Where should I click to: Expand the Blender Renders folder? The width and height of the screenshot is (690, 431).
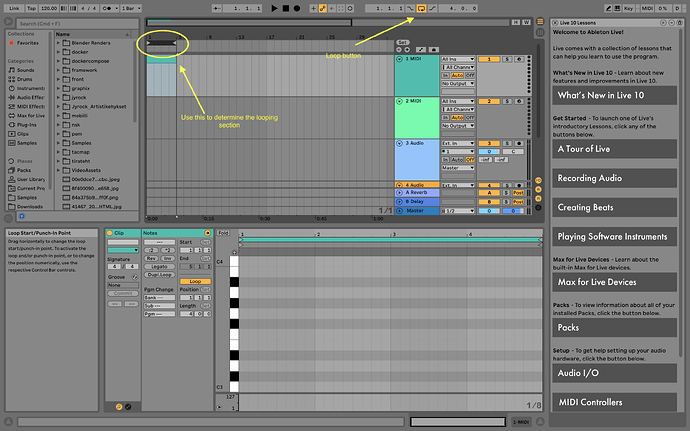tap(58, 43)
